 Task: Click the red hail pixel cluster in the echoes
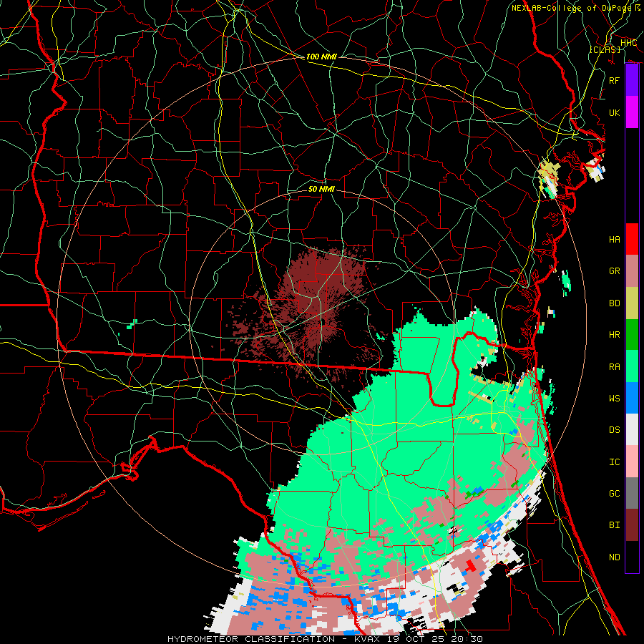point(470,566)
